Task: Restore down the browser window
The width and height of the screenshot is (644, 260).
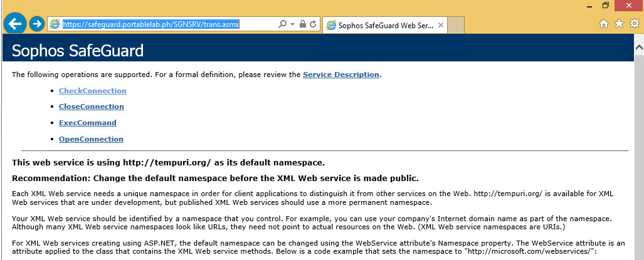Action: coord(606,6)
